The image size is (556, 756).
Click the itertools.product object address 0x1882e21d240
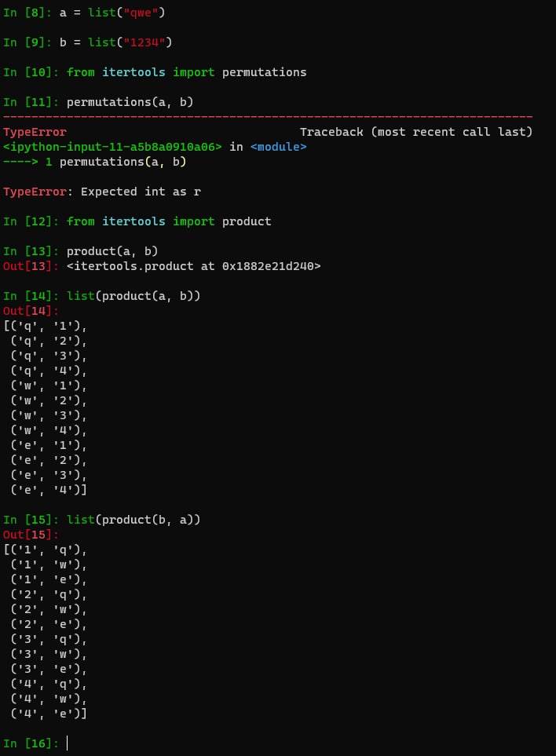coord(271,266)
